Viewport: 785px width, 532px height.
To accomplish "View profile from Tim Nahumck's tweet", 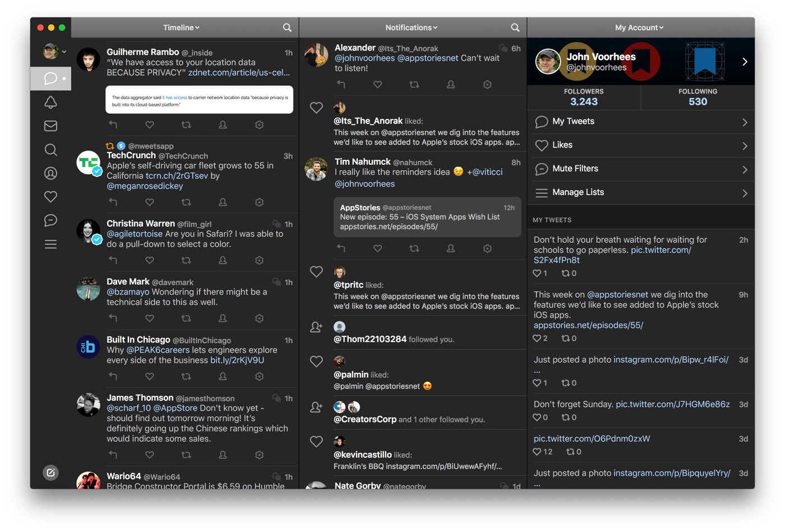I will tap(451, 248).
